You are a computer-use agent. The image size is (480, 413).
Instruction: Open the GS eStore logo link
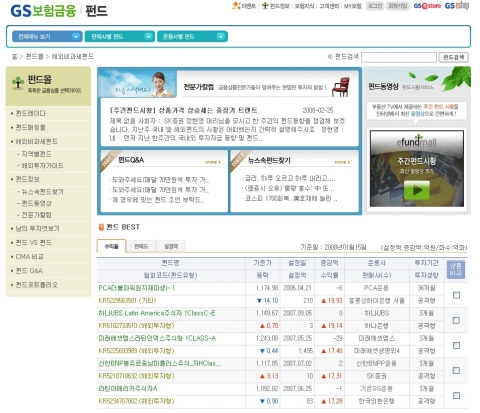click(x=427, y=6)
